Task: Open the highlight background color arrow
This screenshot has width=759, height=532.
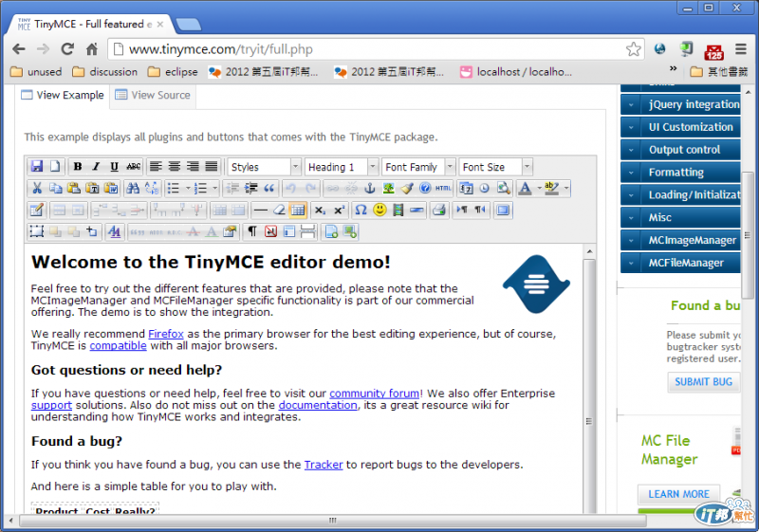Action: [x=565, y=188]
